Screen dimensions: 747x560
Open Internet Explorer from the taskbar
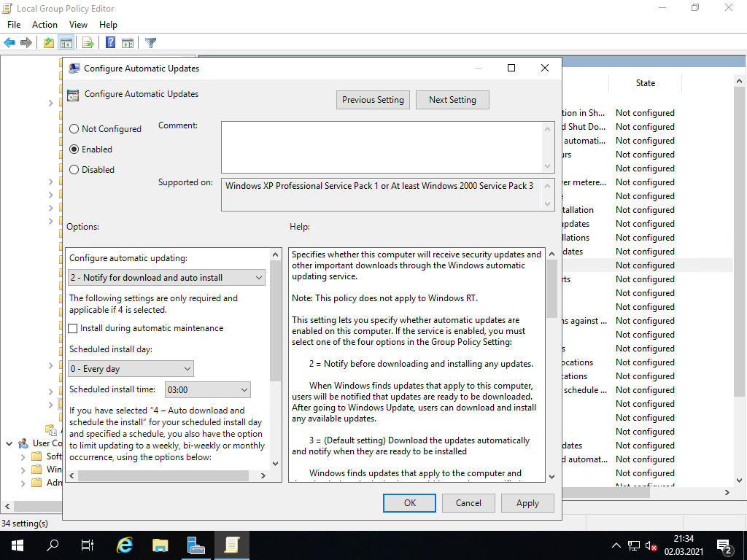[125, 545]
